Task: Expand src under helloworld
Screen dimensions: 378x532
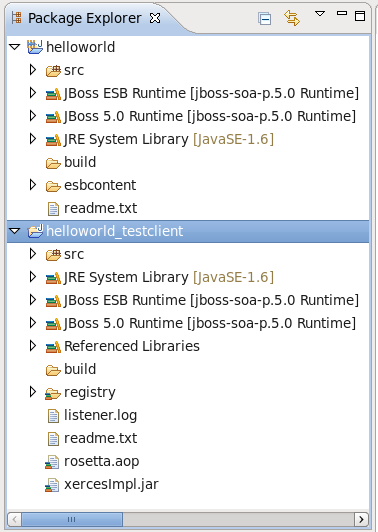Action: click(x=33, y=70)
